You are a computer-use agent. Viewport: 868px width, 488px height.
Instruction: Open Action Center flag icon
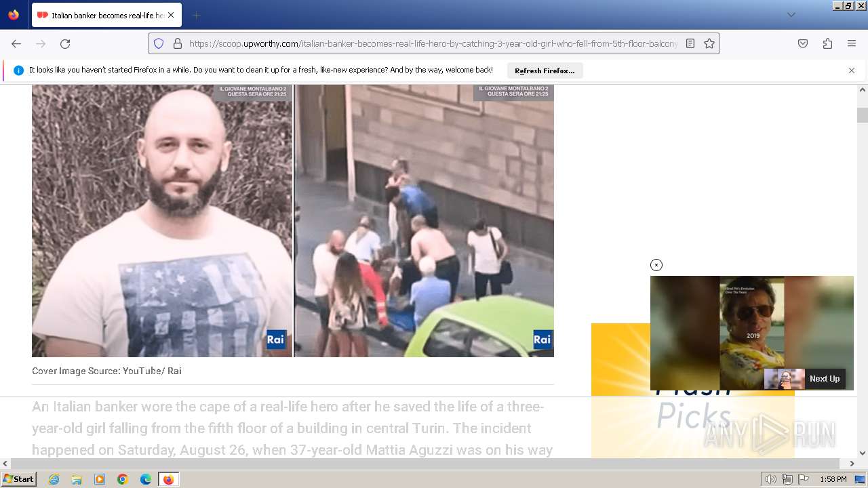(x=802, y=479)
